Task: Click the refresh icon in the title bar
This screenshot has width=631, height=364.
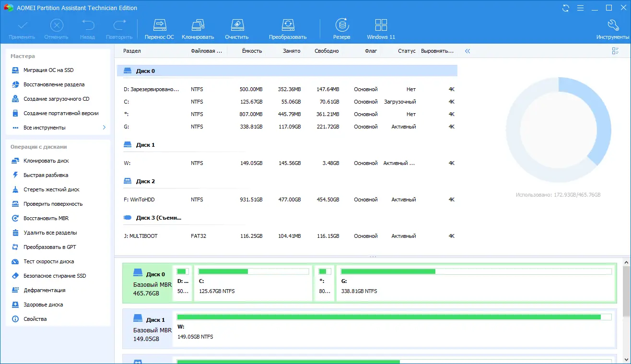Action: 566,8
